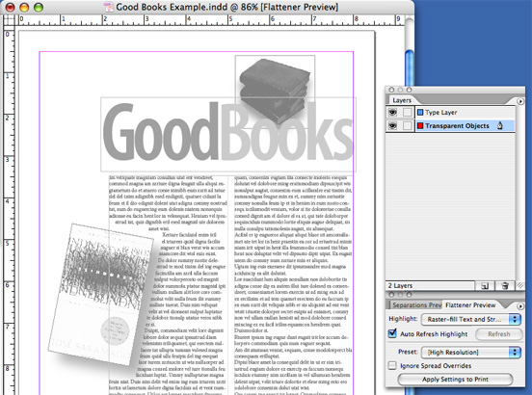Viewport: 532px width, 395px height.
Task: Open the Layers panel flyout menu
Action: [x=520, y=101]
